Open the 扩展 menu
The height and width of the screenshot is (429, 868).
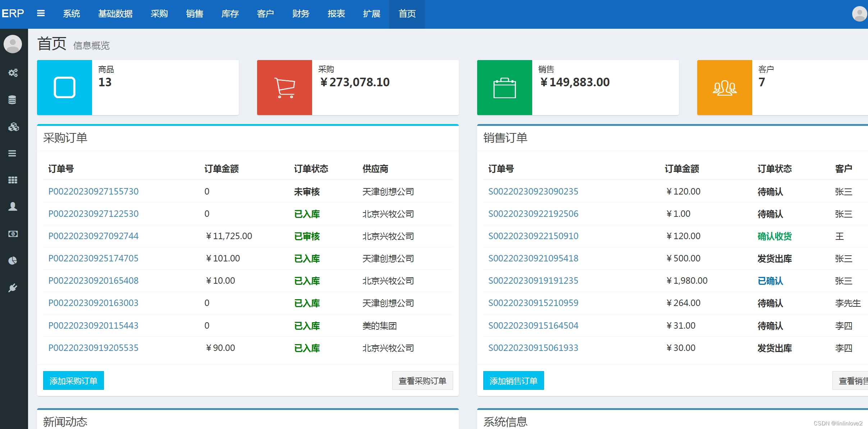coord(372,14)
